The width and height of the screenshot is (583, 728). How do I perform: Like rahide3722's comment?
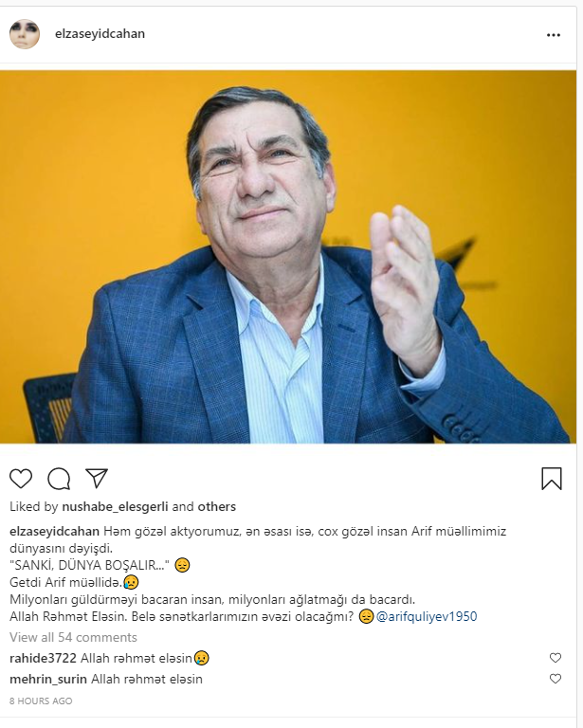556,658
